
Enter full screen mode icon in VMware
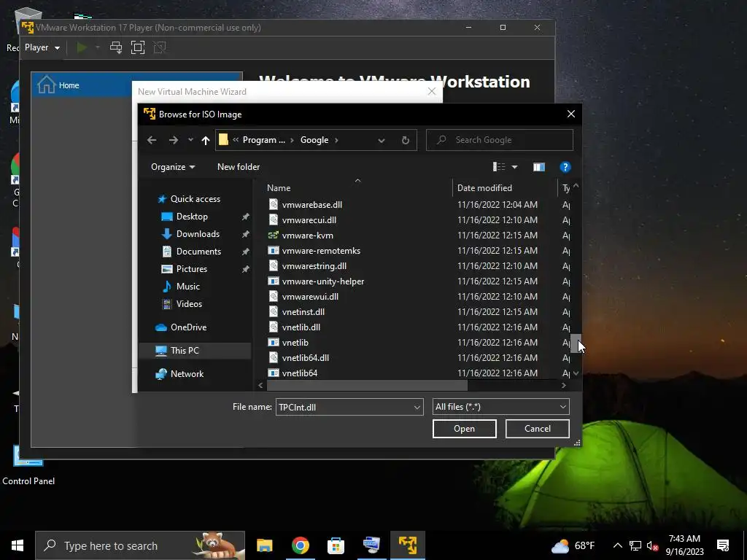138,47
